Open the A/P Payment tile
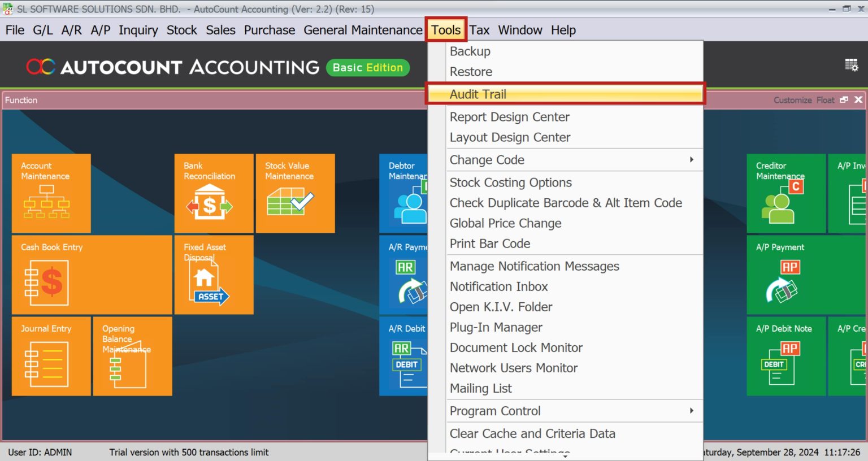 tap(785, 275)
